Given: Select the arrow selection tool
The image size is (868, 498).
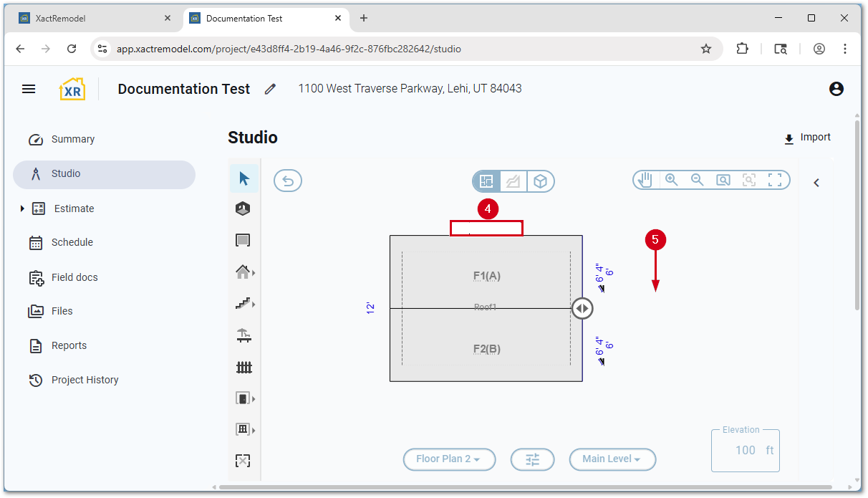Looking at the screenshot, I should [x=243, y=178].
